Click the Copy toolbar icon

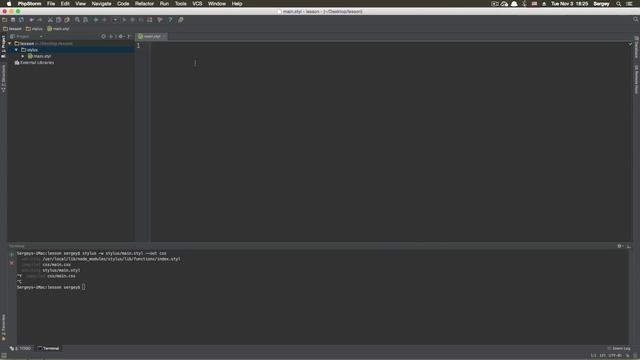tap(58, 20)
